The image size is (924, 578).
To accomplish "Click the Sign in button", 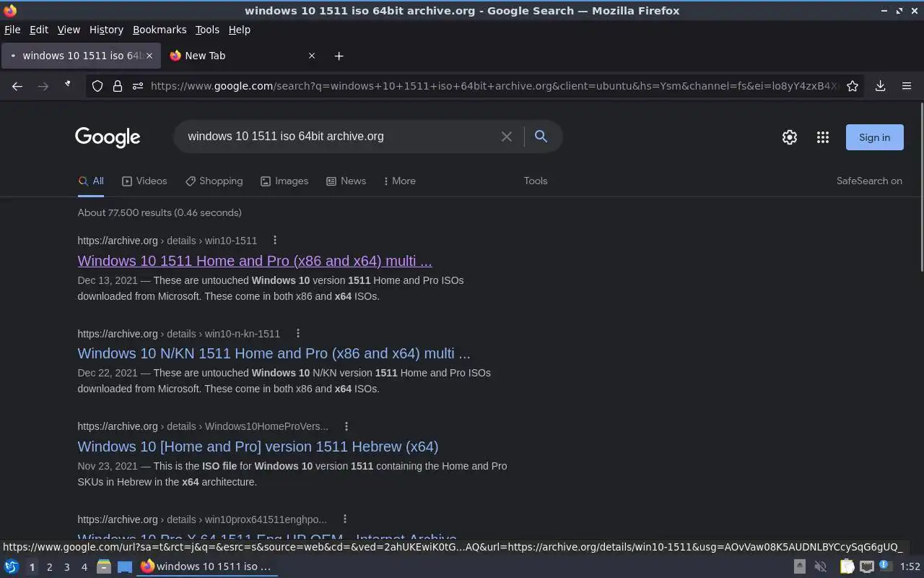I will point(874,137).
